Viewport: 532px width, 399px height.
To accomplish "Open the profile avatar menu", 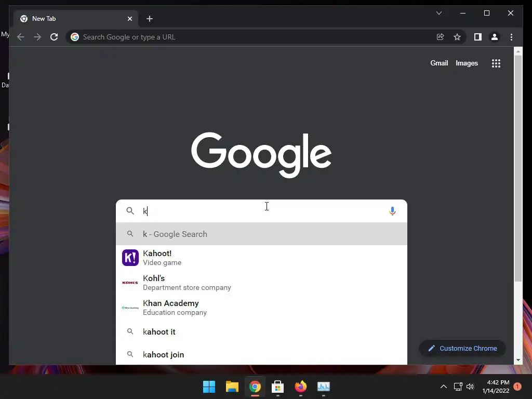I will (495, 37).
